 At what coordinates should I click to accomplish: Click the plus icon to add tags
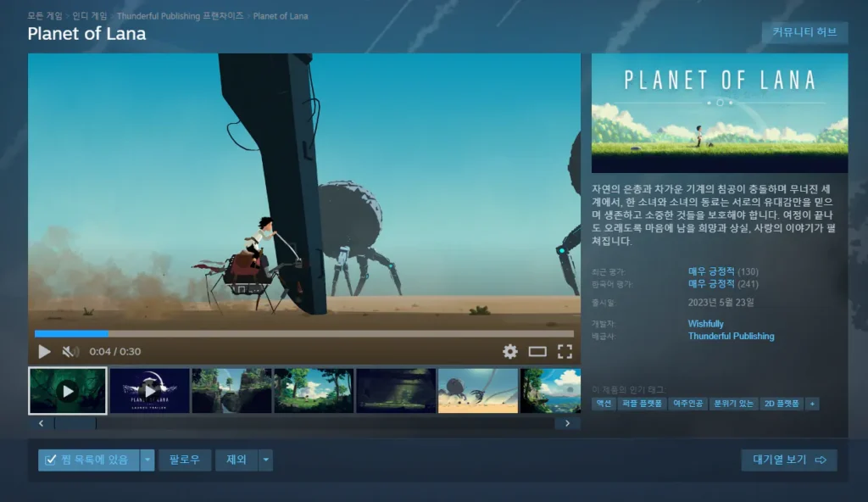coord(812,404)
